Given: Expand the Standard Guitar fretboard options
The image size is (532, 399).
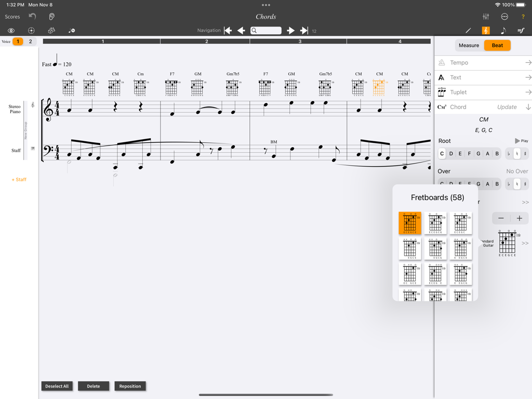Looking at the screenshot, I should click(525, 243).
